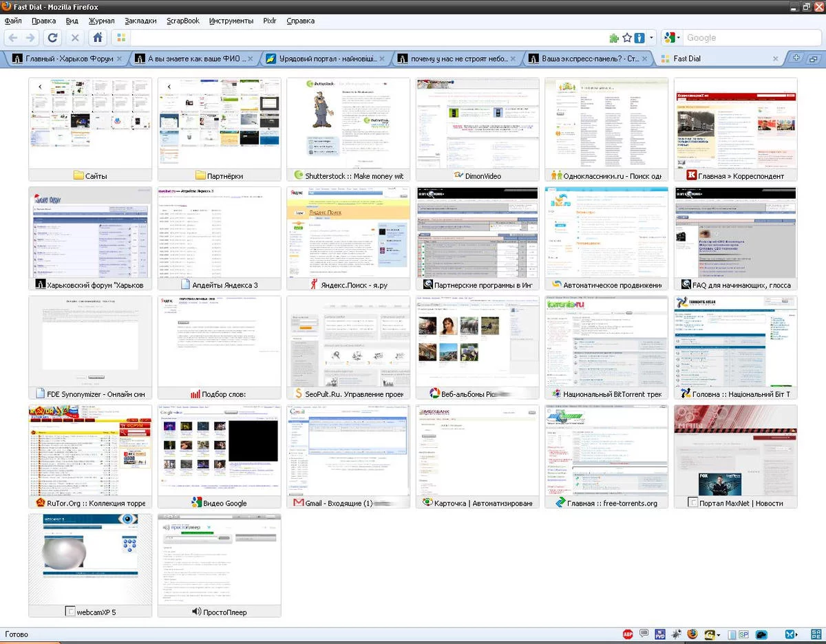Image resolution: width=826 pixels, height=644 pixels.
Task: Open the Сайты folder dial
Action: pyautogui.click(x=90, y=129)
